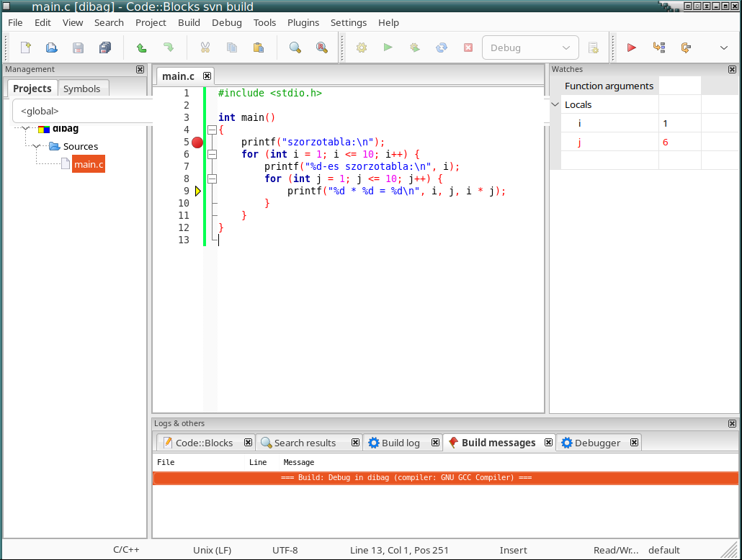Click the Undo arrow icon

point(142,48)
